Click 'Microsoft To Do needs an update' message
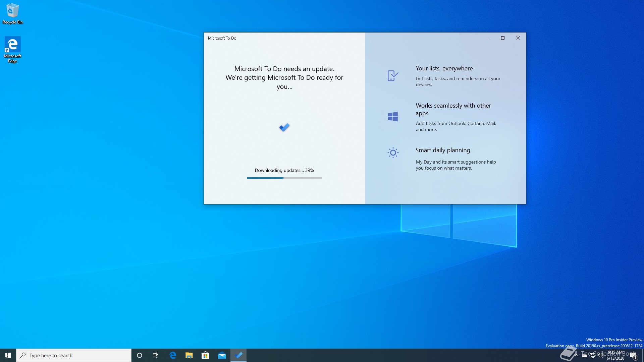 coord(284,77)
